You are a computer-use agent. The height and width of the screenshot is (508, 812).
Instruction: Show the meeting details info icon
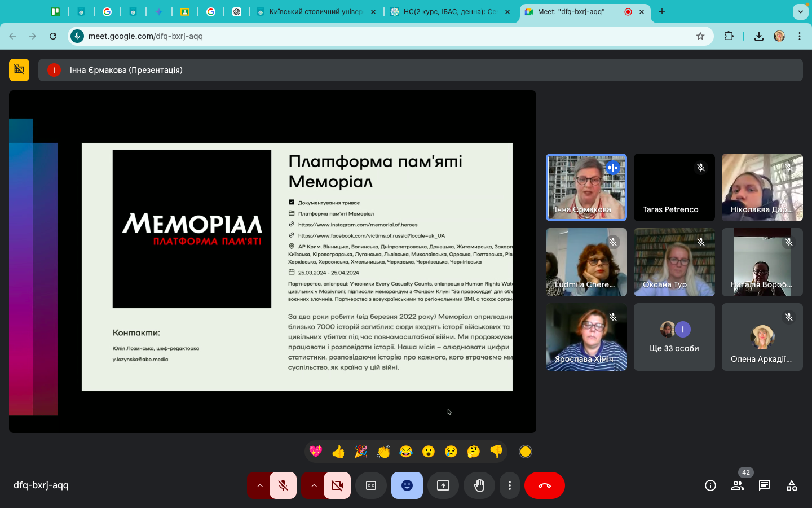click(710, 485)
